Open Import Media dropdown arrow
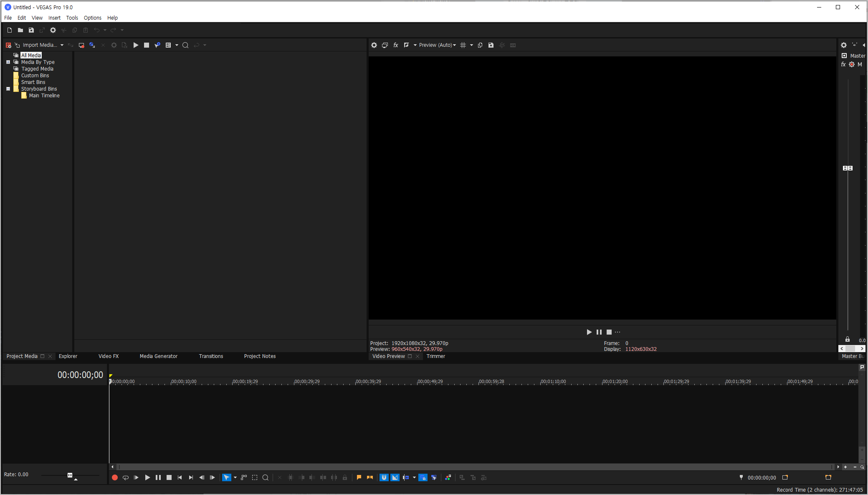The width and height of the screenshot is (868, 495). [x=62, y=45]
